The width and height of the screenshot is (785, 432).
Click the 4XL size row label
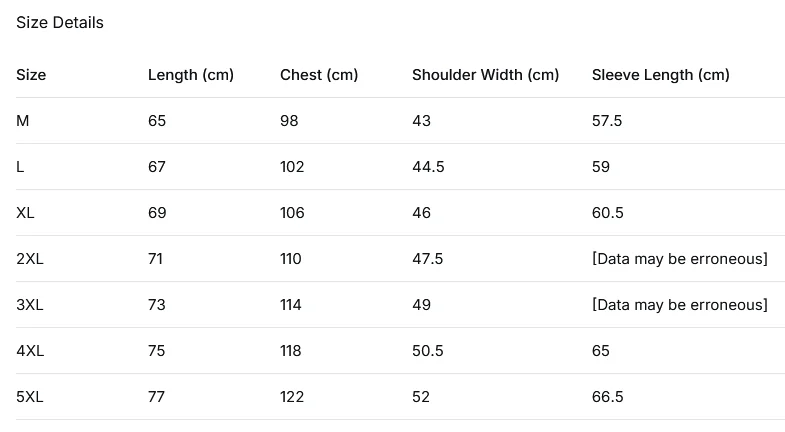pyautogui.click(x=30, y=351)
